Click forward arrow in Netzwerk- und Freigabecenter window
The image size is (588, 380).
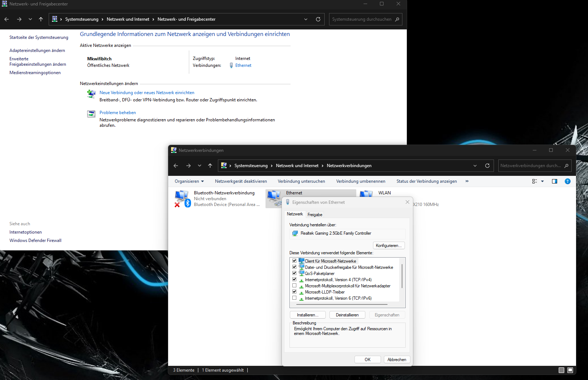click(x=19, y=19)
